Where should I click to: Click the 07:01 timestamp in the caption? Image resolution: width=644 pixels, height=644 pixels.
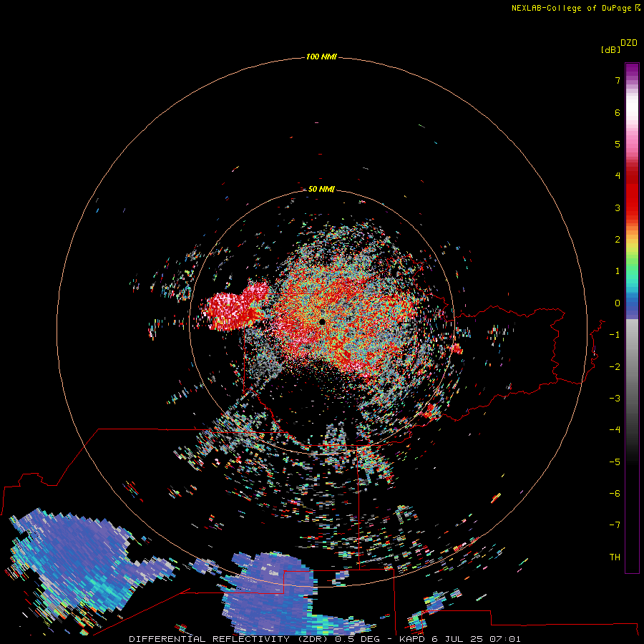click(505, 639)
